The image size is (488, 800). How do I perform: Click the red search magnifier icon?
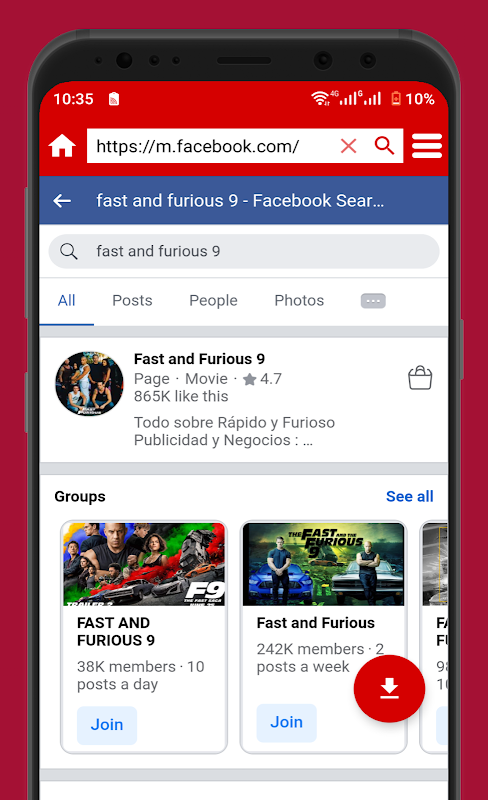click(x=384, y=145)
